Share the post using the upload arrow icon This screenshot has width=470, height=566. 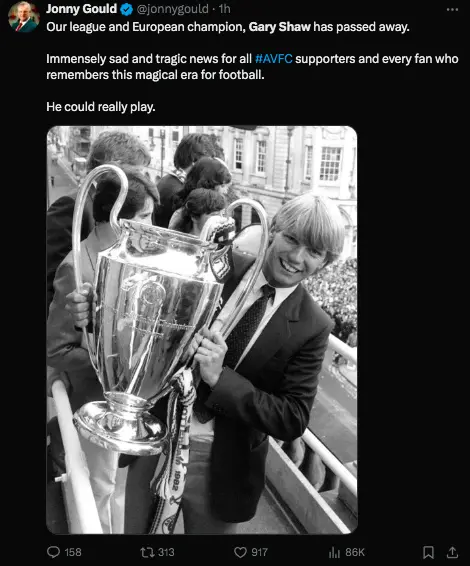pos(452,552)
